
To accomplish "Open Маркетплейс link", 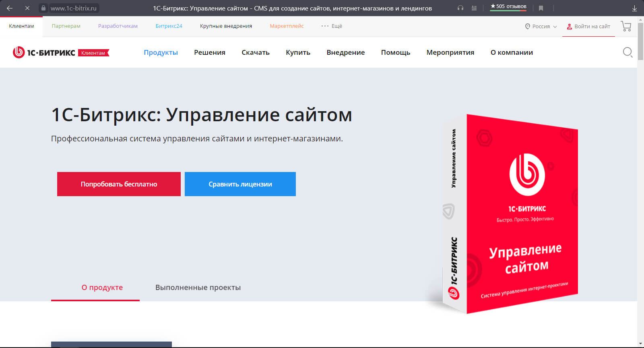I will pos(287,26).
